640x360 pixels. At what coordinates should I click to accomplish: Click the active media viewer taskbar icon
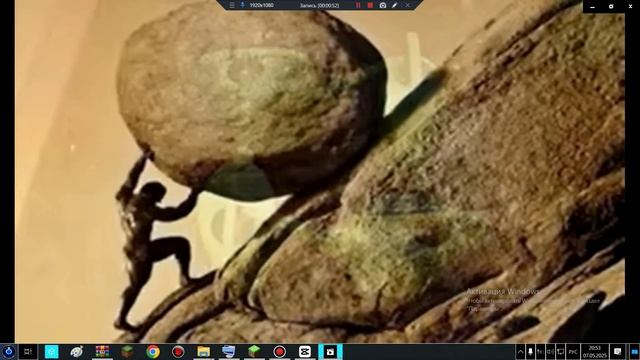click(330, 351)
